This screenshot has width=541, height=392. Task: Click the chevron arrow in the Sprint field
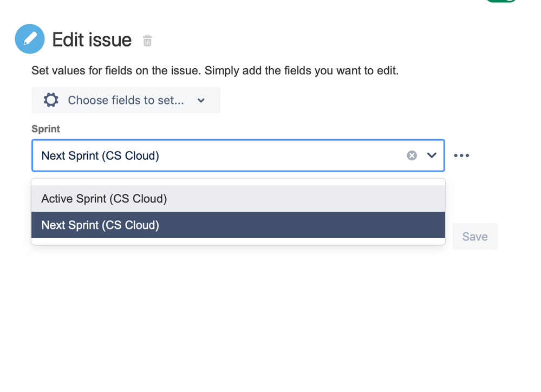pos(432,155)
